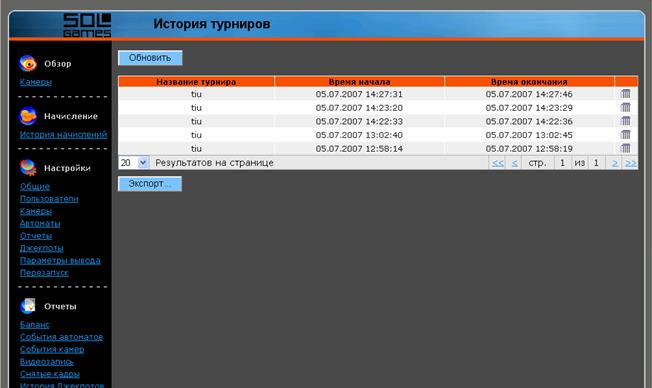Click the Начисление section icon
This screenshot has height=388, width=652.
[28, 116]
